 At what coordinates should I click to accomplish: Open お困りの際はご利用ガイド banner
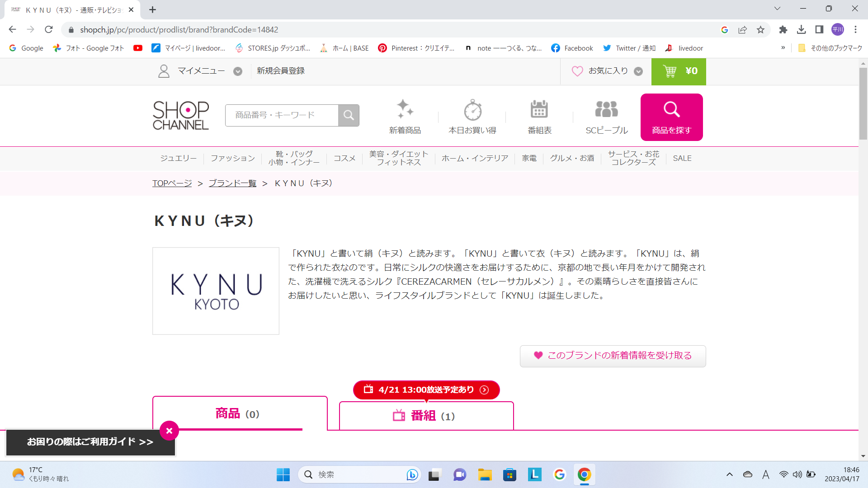tap(90, 442)
